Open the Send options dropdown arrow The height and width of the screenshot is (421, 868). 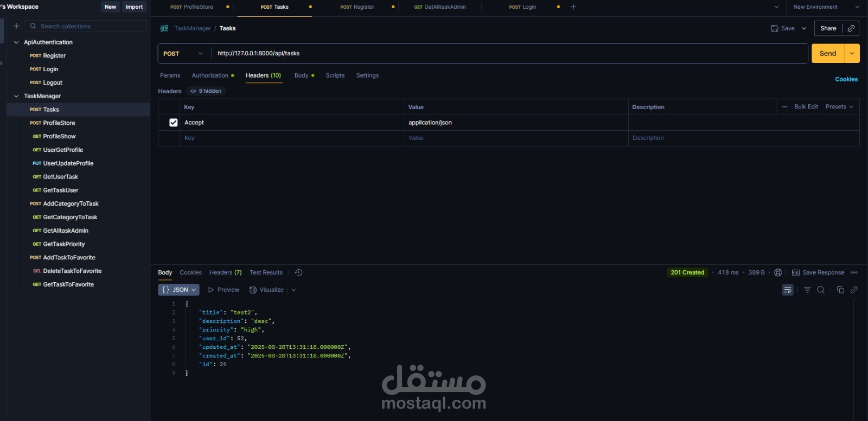pyautogui.click(x=852, y=53)
